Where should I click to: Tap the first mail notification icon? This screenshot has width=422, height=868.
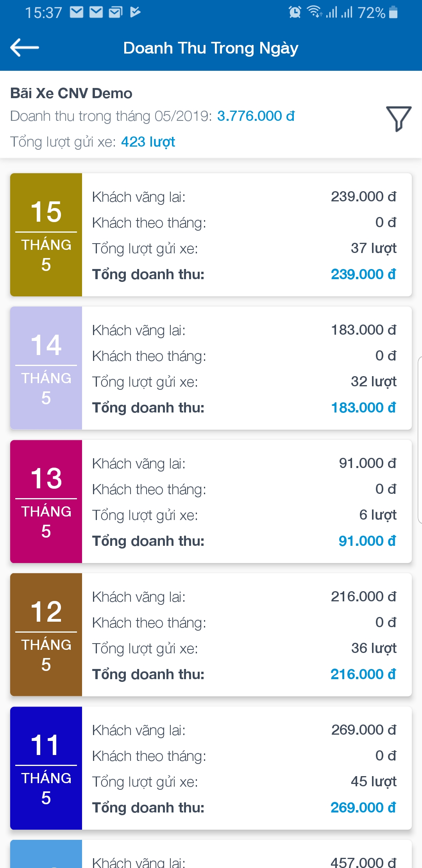(77, 12)
